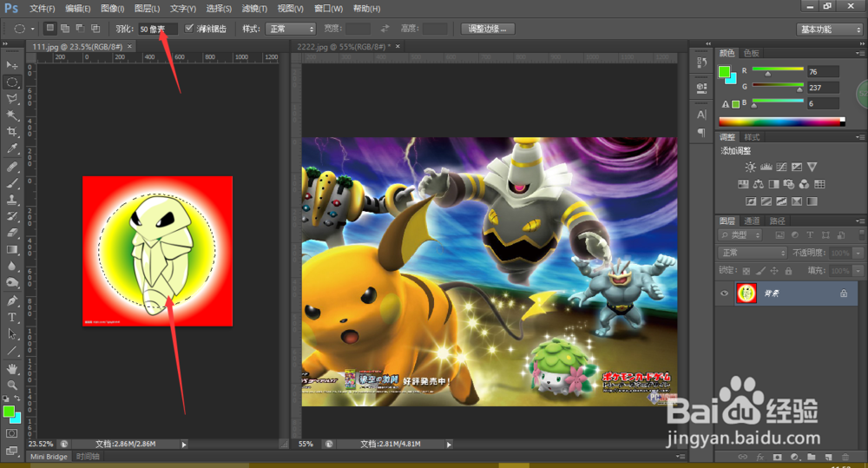Open the 填充 fill dropdown arrow
Image resolution: width=868 pixels, height=468 pixels.
click(858, 271)
